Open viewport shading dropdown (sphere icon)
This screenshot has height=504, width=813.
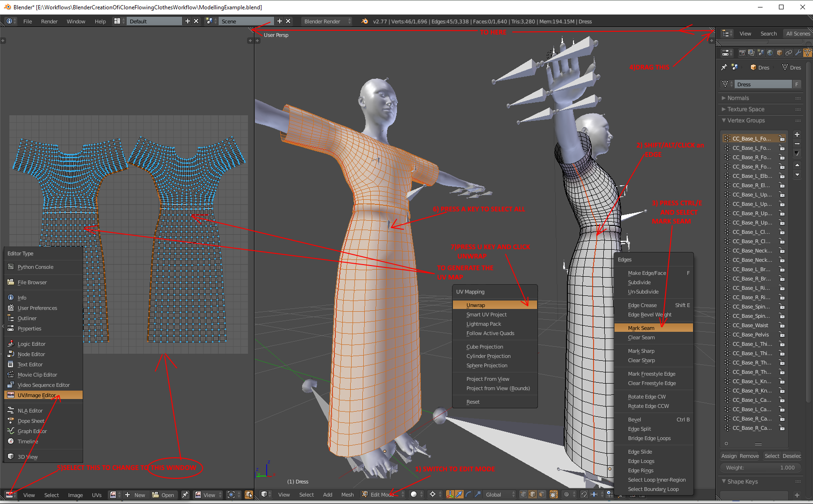coord(417,494)
